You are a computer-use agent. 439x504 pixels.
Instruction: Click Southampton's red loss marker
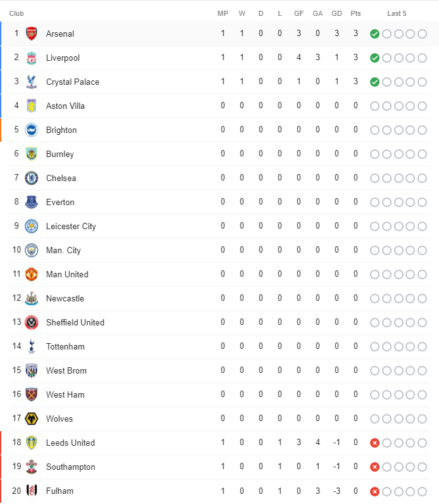[x=374, y=467]
